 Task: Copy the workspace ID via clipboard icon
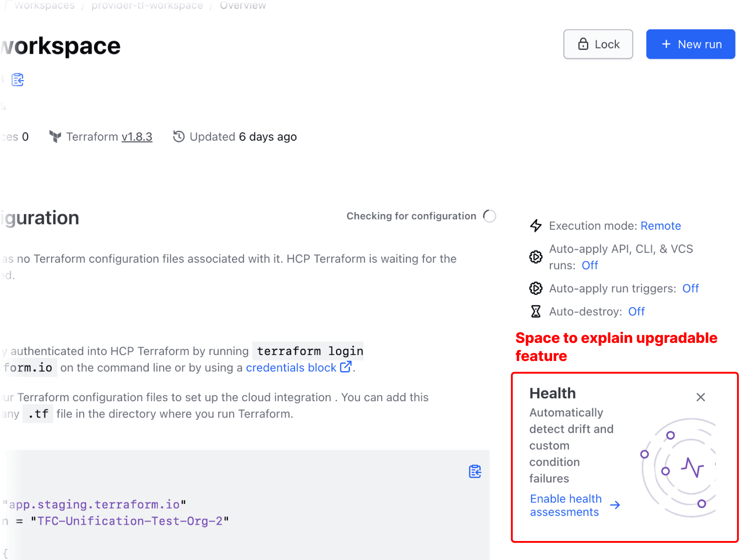(x=18, y=80)
